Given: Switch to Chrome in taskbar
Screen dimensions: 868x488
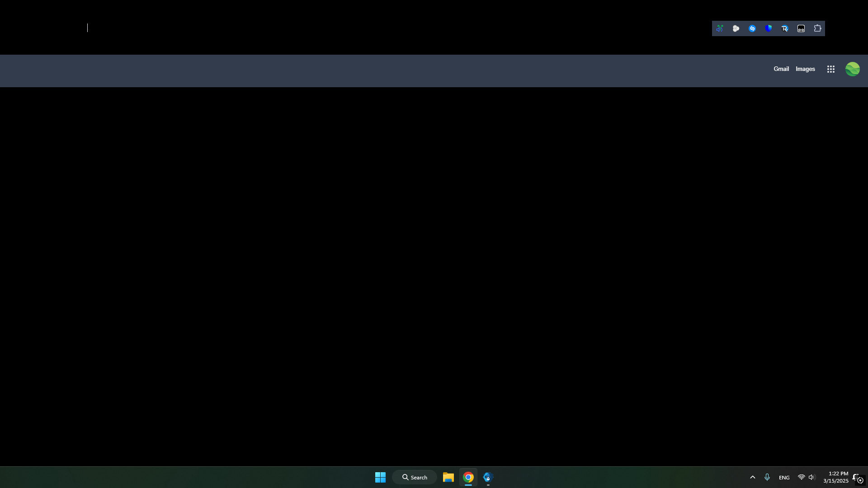Looking at the screenshot, I should (x=468, y=477).
